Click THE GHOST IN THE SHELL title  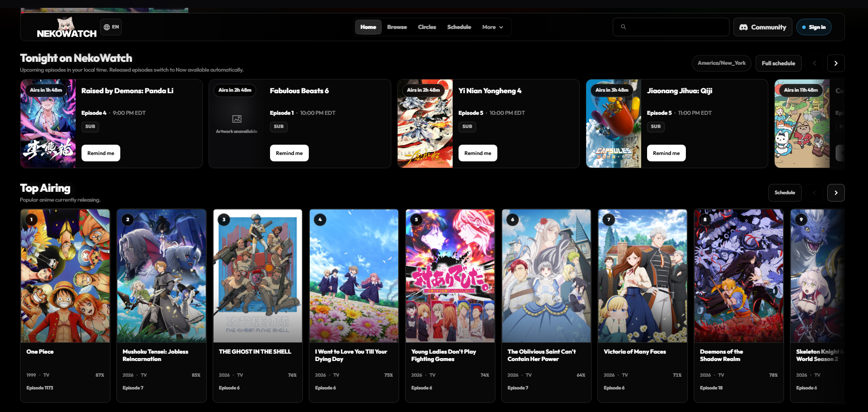[x=255, y=352]
